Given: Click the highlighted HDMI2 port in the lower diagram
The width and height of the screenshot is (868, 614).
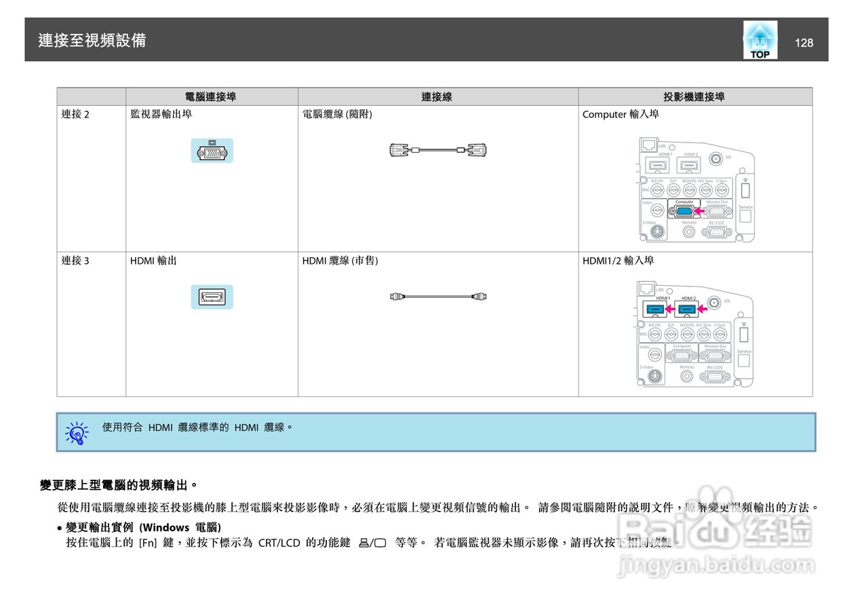Looking at the screenshot, I should coord(687,309).
